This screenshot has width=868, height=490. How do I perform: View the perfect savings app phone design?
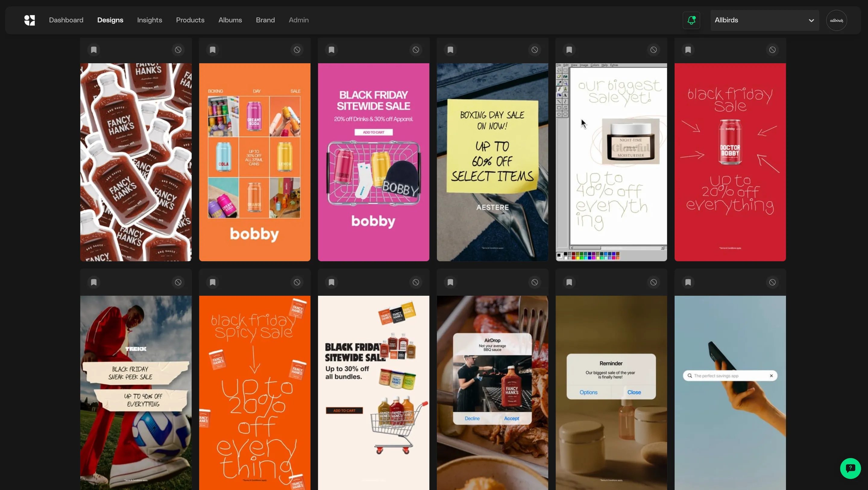click(730, 393)
